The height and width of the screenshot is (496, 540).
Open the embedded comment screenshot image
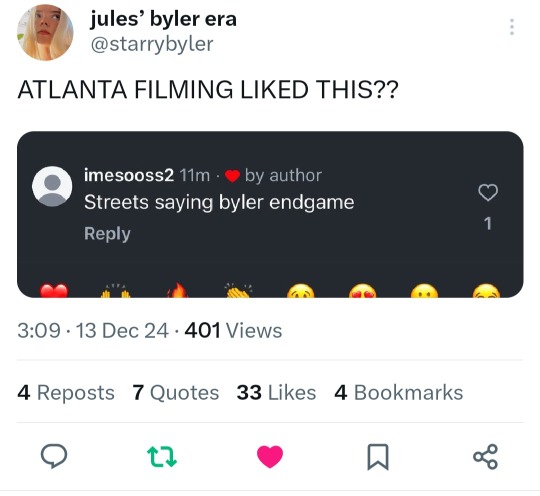point(270,214)
